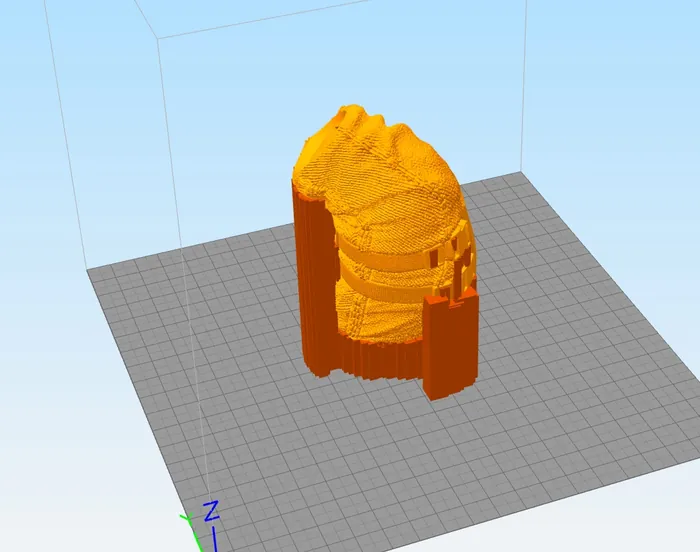Select the right front support block

pos(448,345)
